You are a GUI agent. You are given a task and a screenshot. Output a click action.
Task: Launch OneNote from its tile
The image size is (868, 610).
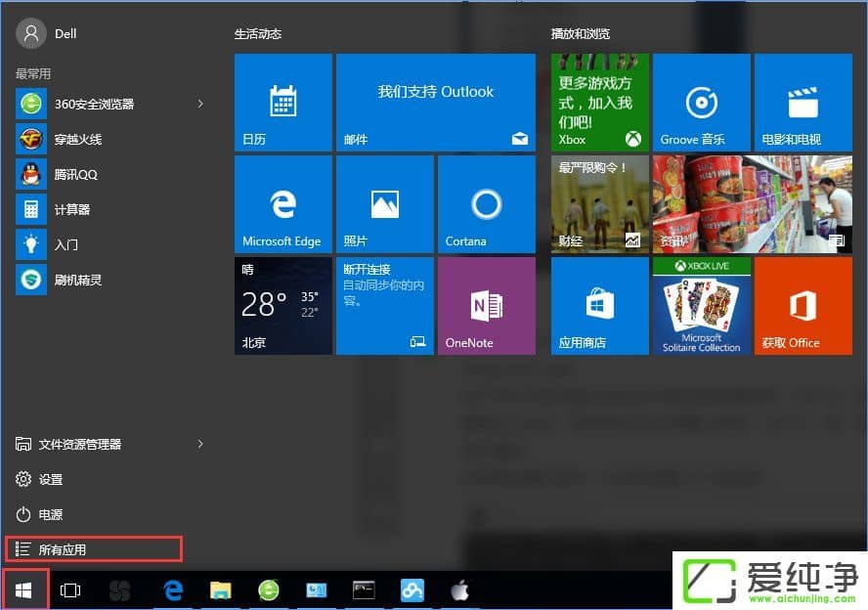click(486, 305)
